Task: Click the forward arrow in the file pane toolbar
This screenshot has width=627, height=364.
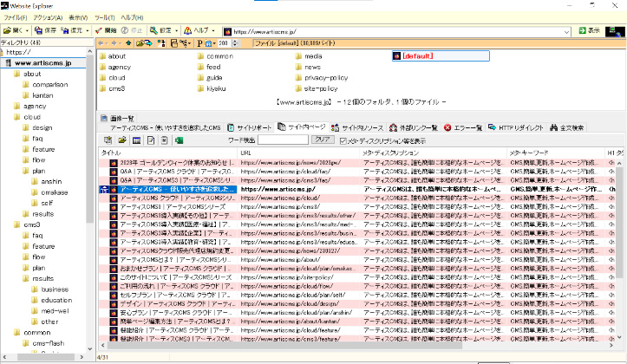Action: tap(114, 43)
